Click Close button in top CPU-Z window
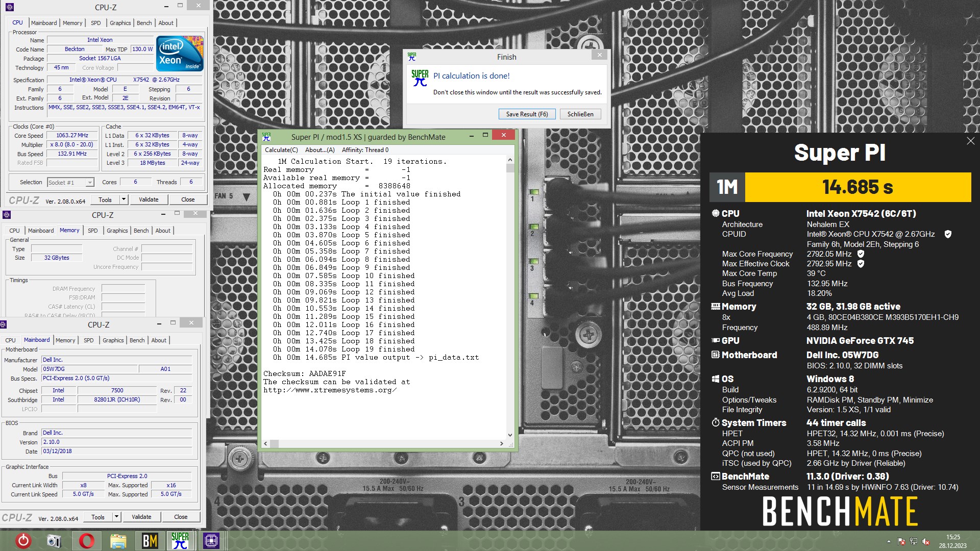 pyautogui.click(x=188, y=199)
